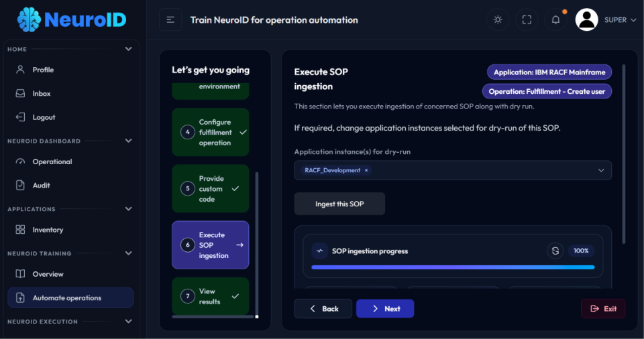The width and height of the screenshot is (644, 339).
Task: Click the user avatar picture
Action: coord(586,19)
